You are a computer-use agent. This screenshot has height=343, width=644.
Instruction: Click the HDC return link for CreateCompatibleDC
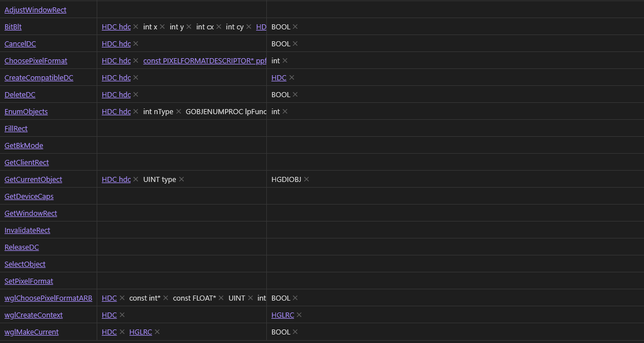coord(278,77)
